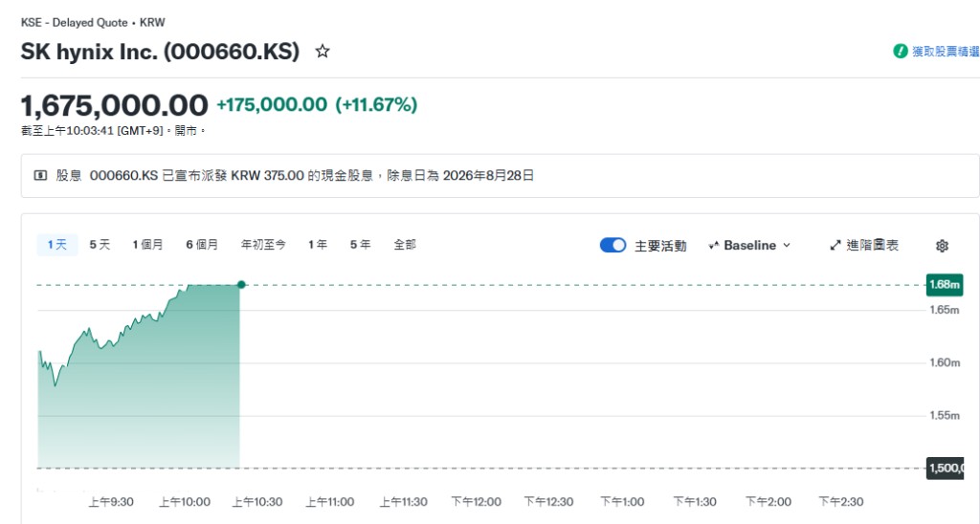Viewport: 980px width, 524px height.
Task: Click the +175,000.00 change value
Action: coord(272,104)
